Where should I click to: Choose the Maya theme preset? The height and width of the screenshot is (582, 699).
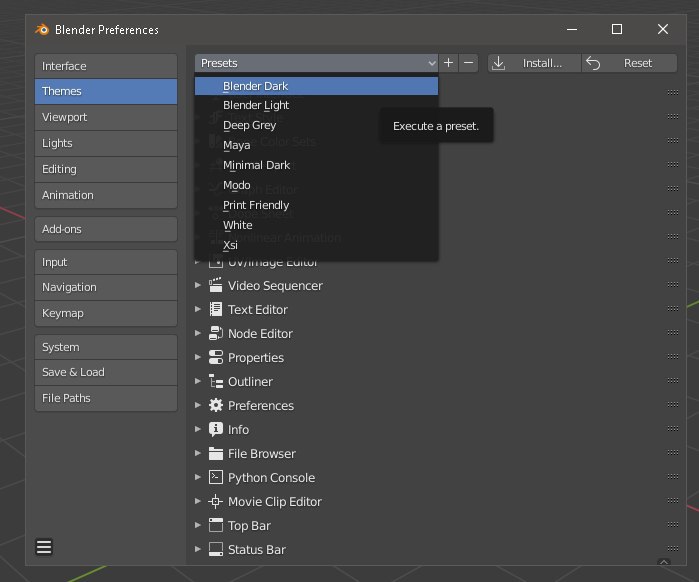[316, 145]
